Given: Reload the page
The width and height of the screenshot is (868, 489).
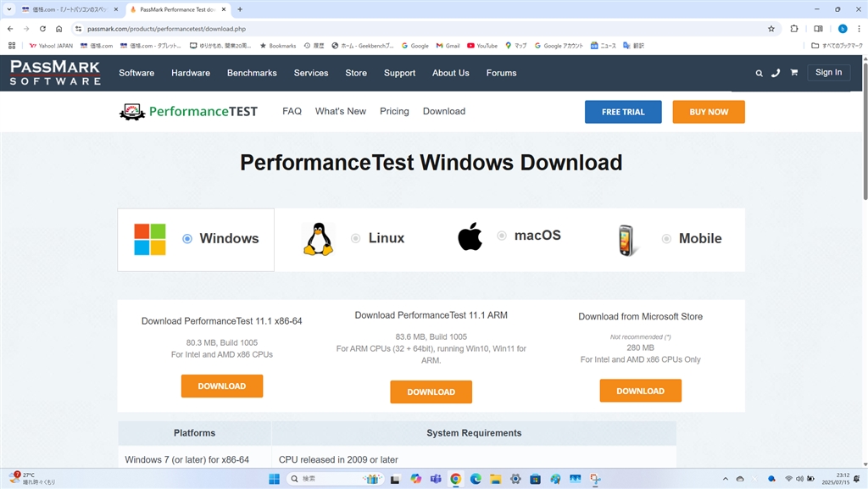Looking at the screenshot, I should click(x=42, y=29).
